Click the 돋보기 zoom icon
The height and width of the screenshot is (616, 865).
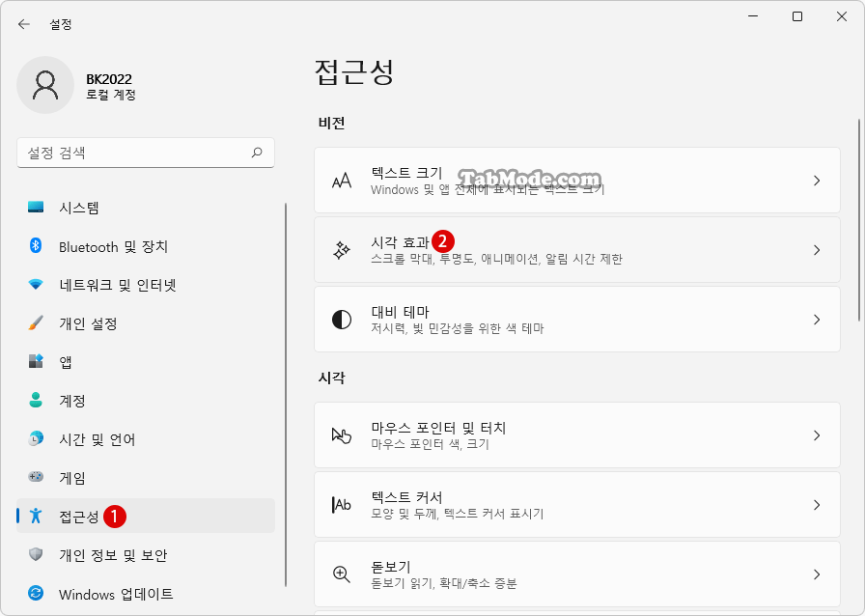[342, 574]
